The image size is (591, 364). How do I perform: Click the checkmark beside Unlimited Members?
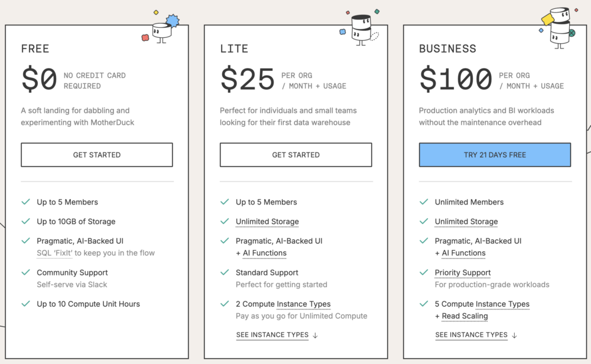[424, 202]
